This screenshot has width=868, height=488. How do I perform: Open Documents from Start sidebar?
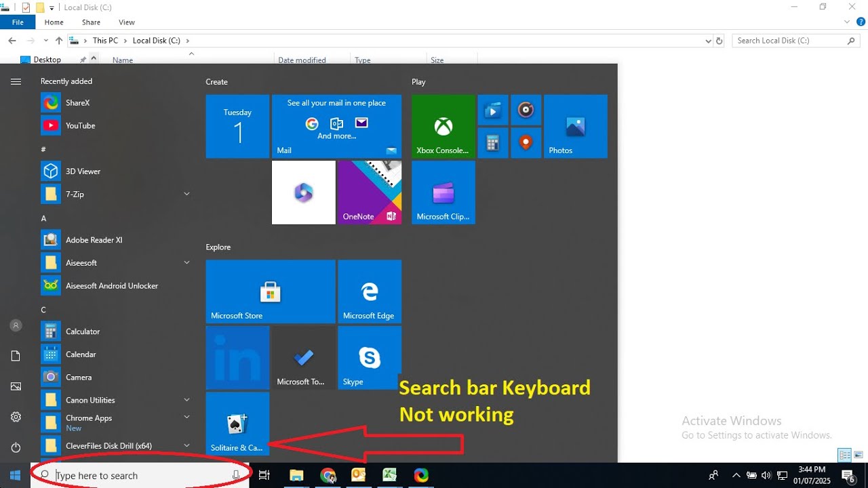click(x=16, y=356)
